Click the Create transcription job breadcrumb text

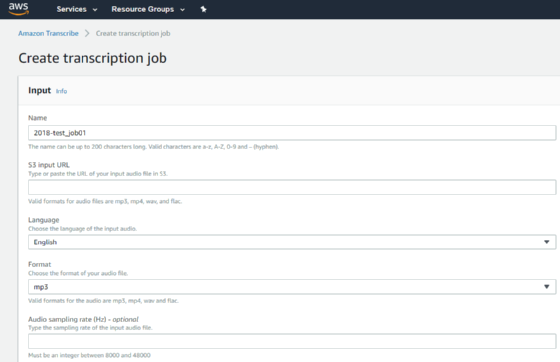pos(133,33)
